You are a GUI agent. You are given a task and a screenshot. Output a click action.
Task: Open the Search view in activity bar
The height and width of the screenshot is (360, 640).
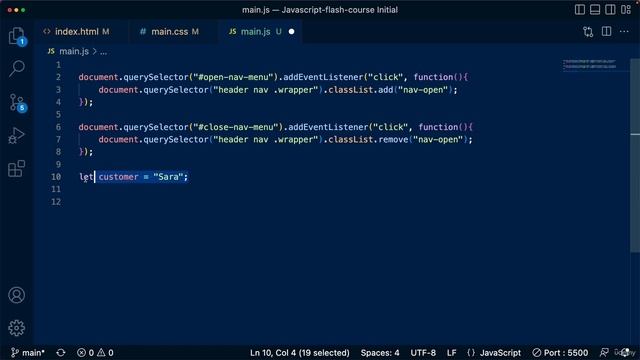pos(17,68)
